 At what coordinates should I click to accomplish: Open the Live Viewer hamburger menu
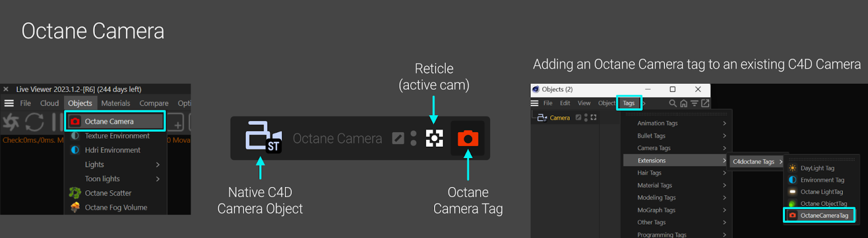(9, 103)
